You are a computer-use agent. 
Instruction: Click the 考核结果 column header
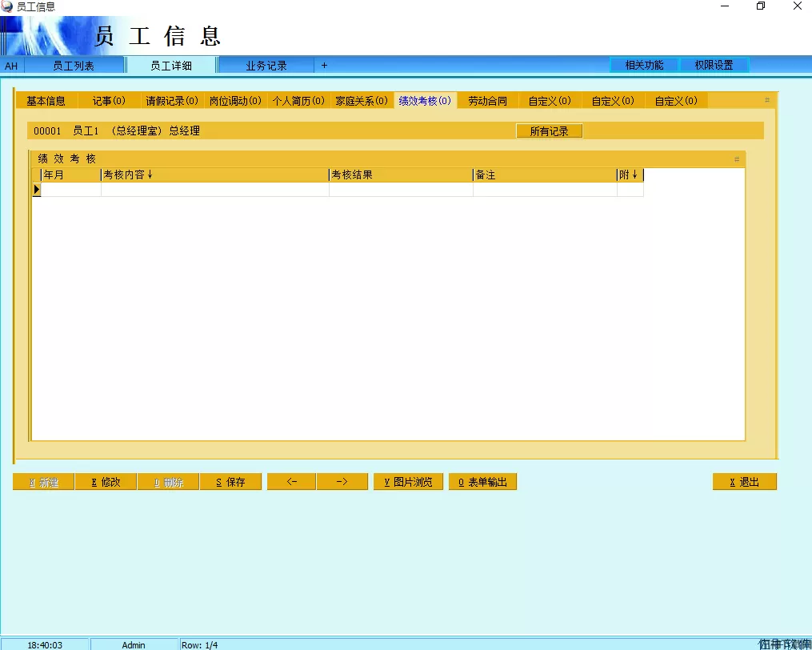coord(401,175)
